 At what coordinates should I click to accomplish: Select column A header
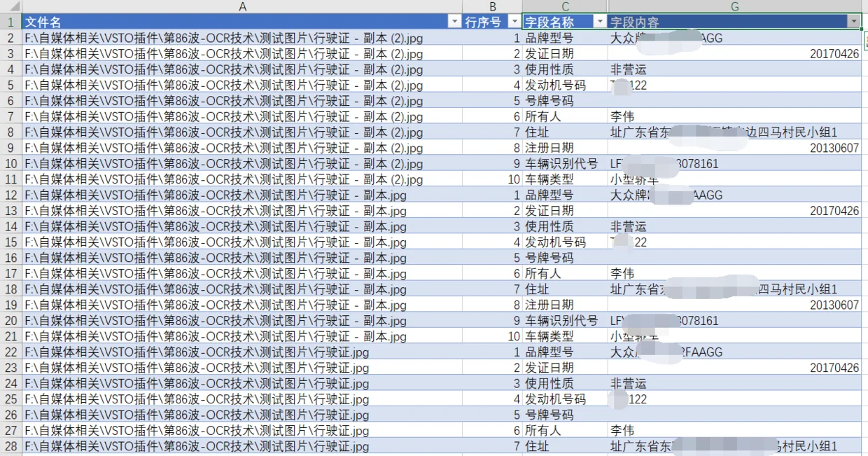point(242,6)
